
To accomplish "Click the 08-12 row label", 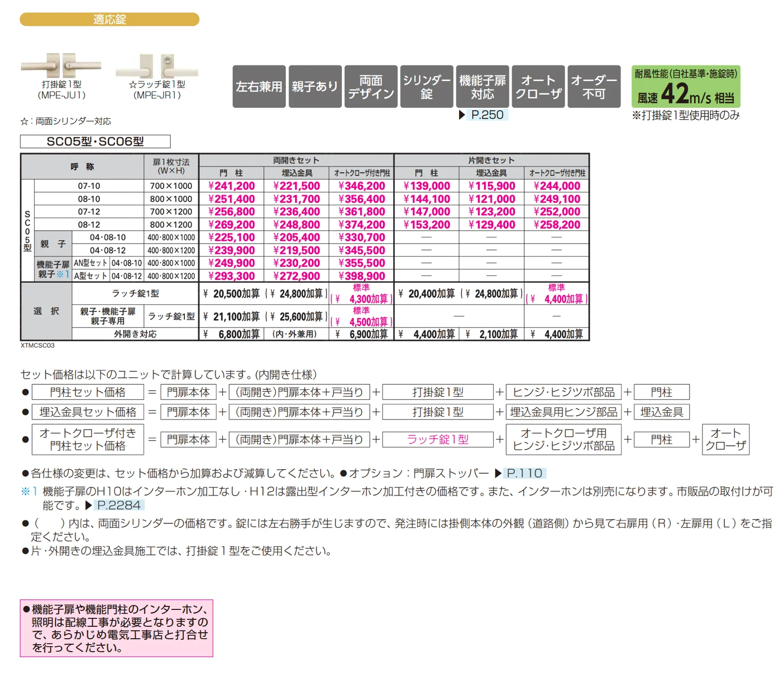I will click(89, 225).
